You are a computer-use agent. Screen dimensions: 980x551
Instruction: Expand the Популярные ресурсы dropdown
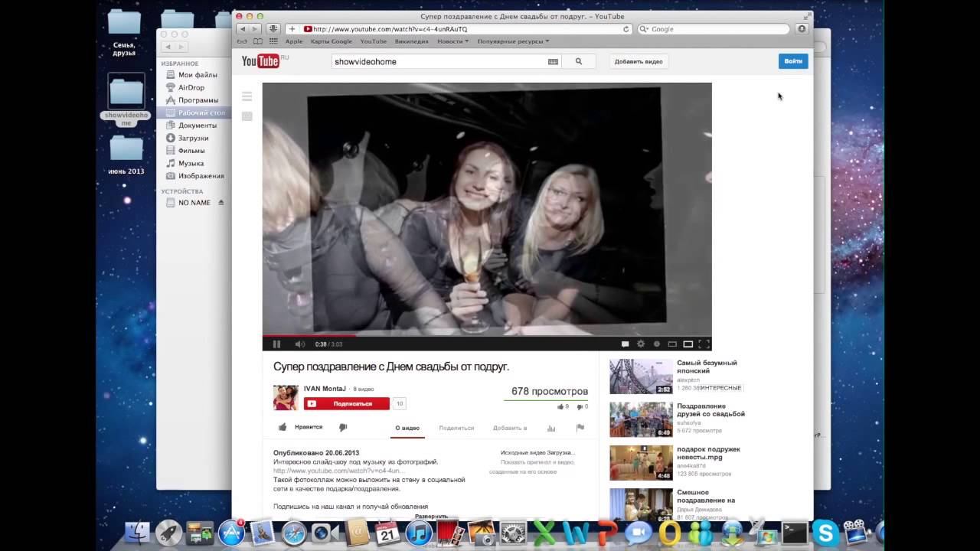coord(513,41)
